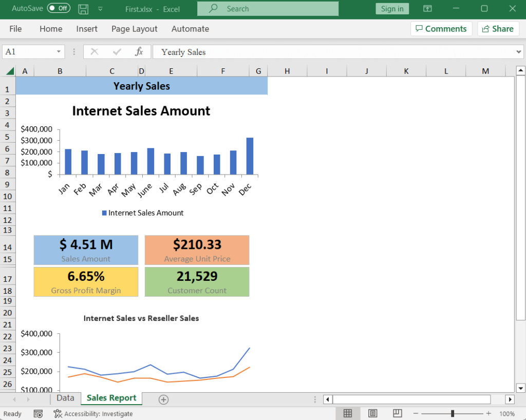Screen dimensions: 526x420
Task: Click the macro recording icon
Action: tap(38, 414)
